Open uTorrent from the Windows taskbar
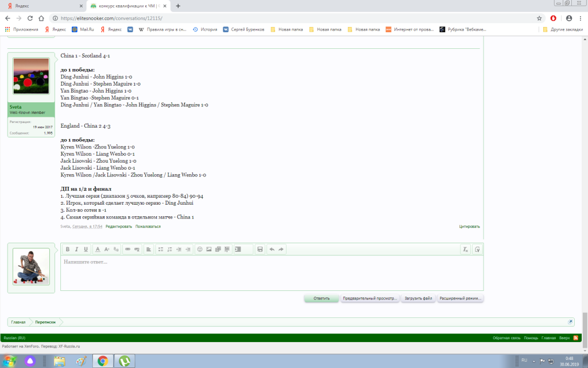The height and width of the screenshot is (368, 588). (x=123, y=361)
